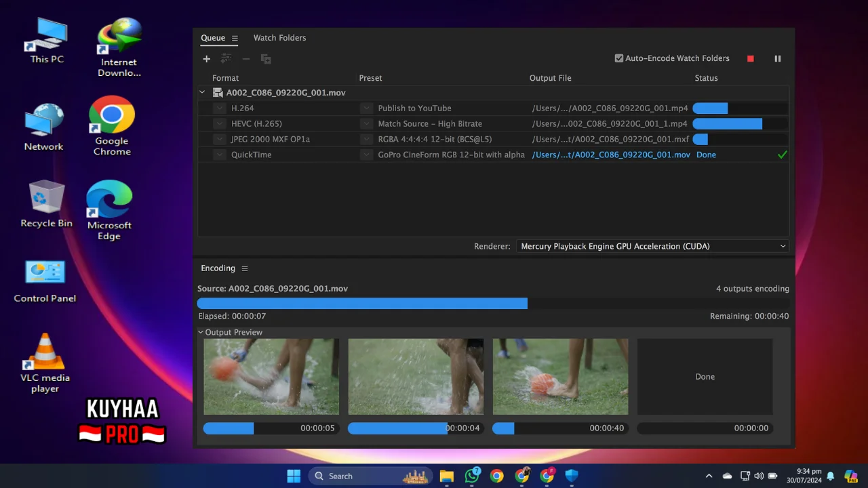The height and width of the screenshot is (488, 868).
Task: Toggle Auto-Encode Watch Folders checkbox
Action: point(618,58)
